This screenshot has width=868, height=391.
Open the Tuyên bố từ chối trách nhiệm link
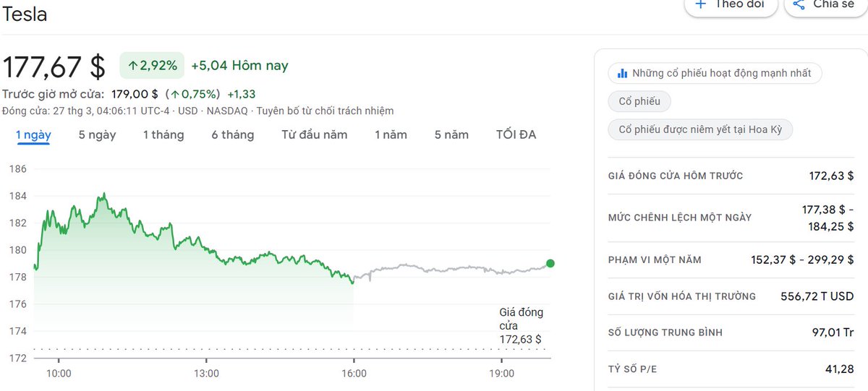[324, 111]
